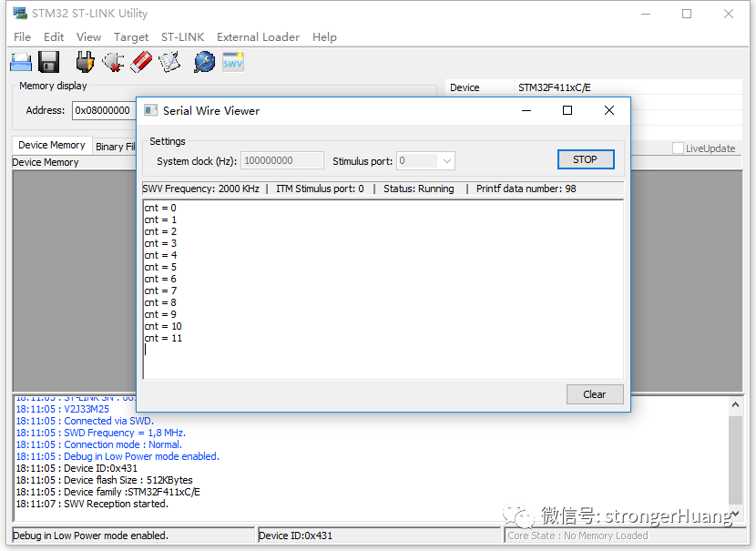Open the Target menu
756x551 pixels.
(131, 37)
